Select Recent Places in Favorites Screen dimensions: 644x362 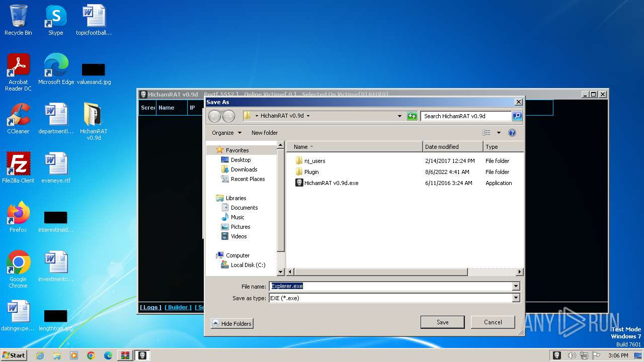[x=248, y=179]
